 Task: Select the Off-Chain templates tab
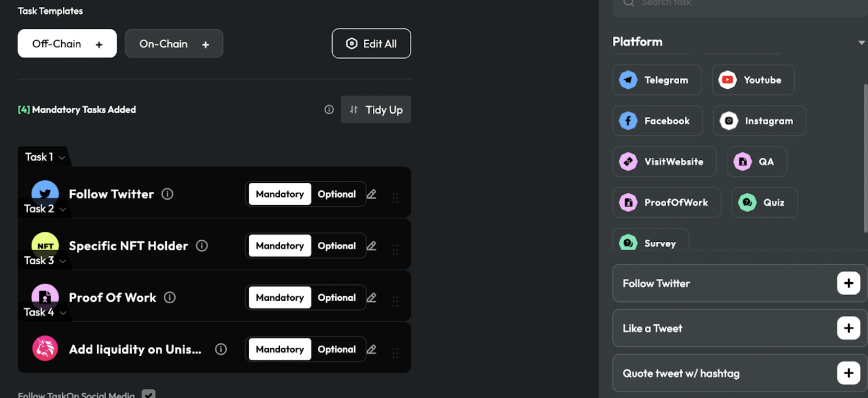tap(67, 44)
